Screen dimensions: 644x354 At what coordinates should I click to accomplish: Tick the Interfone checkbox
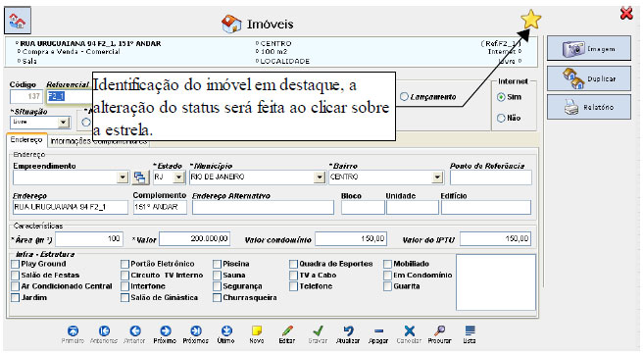124,286
